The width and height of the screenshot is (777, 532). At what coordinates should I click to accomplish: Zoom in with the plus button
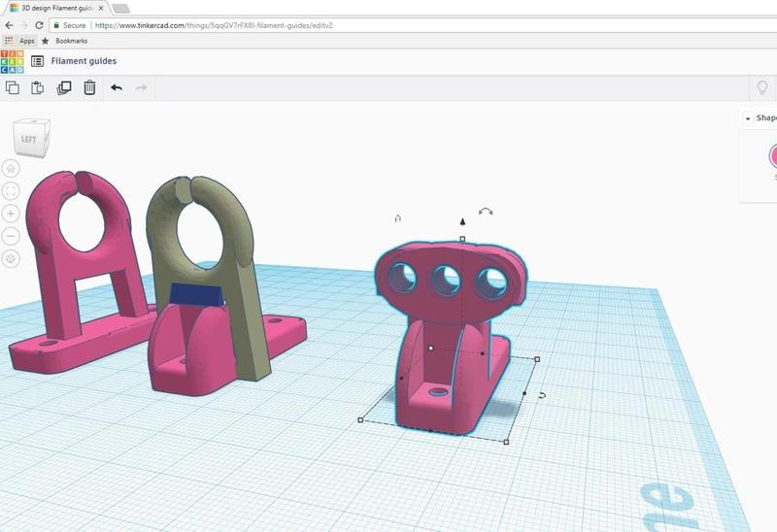[x=11, y=214]
